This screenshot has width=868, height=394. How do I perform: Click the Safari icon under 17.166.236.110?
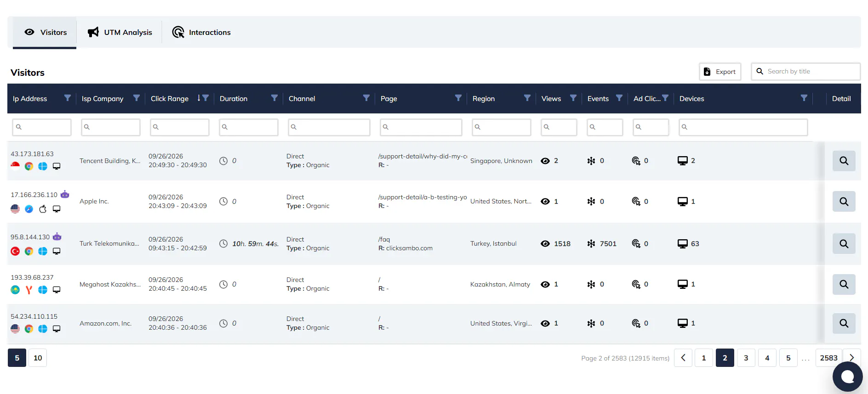click(29, 209)
